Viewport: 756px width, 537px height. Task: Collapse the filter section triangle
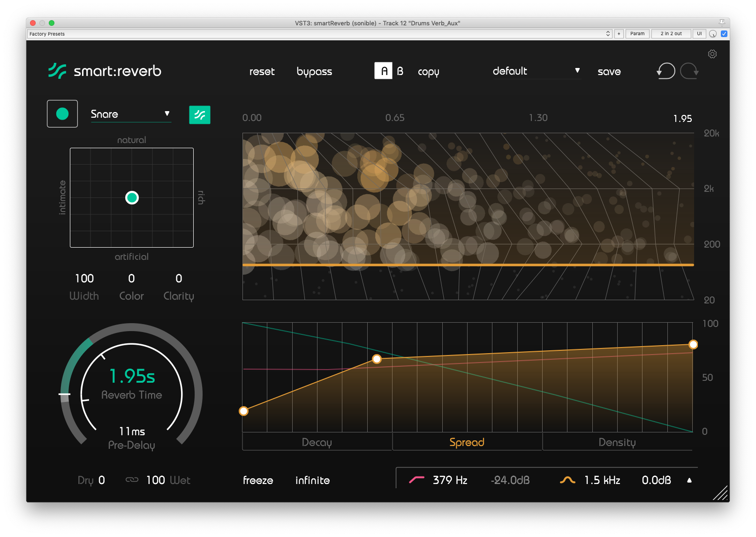pos(689,480)
